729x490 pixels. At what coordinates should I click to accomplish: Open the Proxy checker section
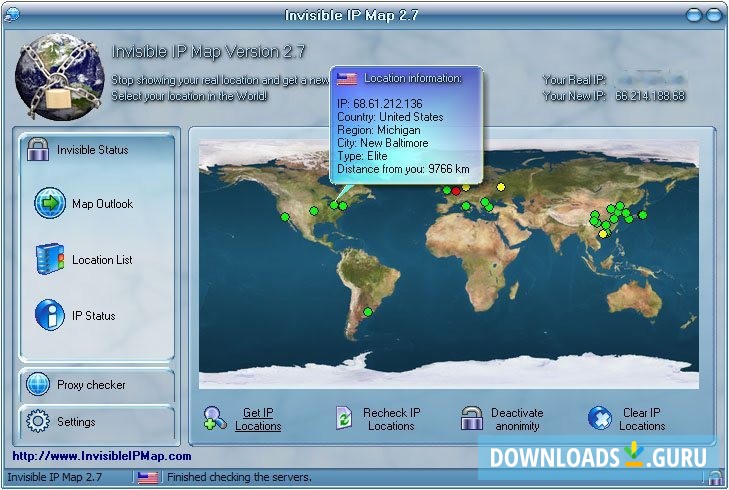click(97, 385)
